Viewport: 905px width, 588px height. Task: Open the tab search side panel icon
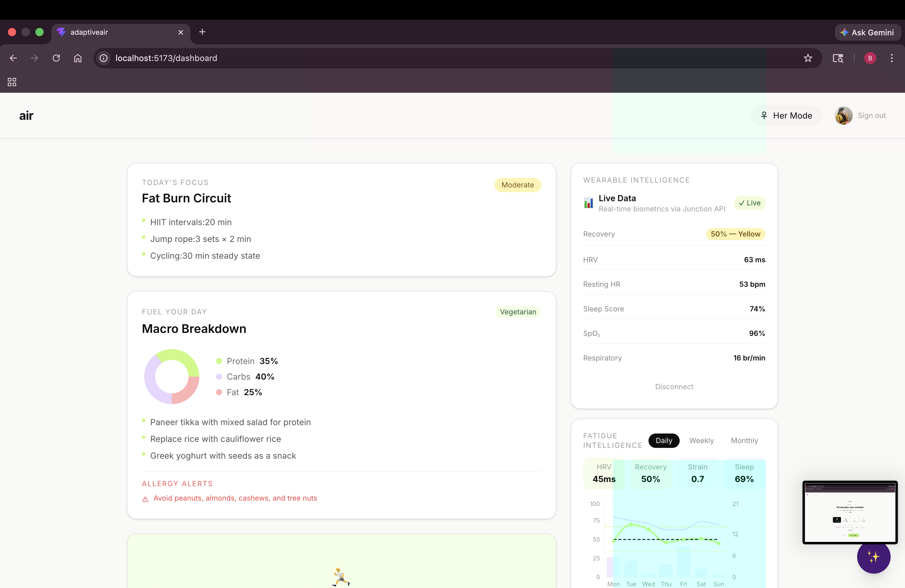tap(838, 58)
